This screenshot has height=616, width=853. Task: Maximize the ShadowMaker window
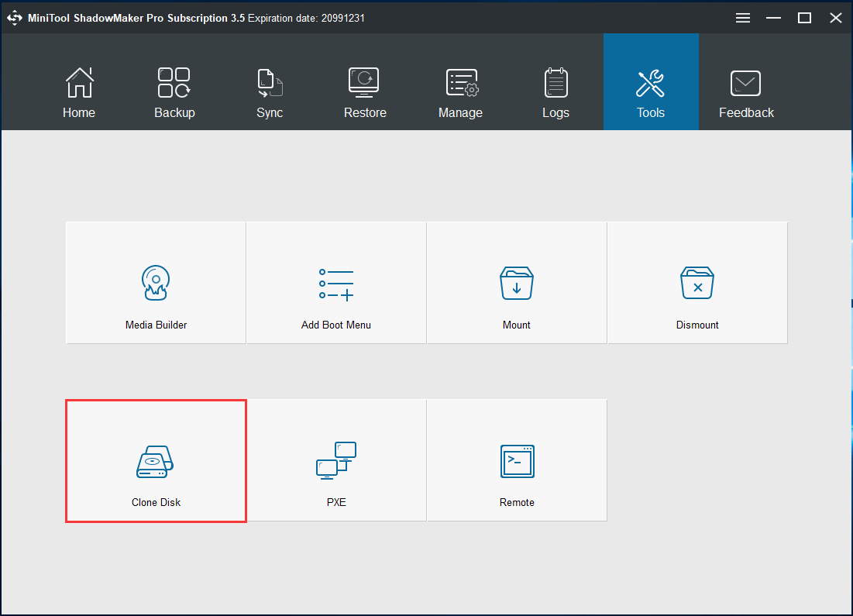tap(805, 18)
